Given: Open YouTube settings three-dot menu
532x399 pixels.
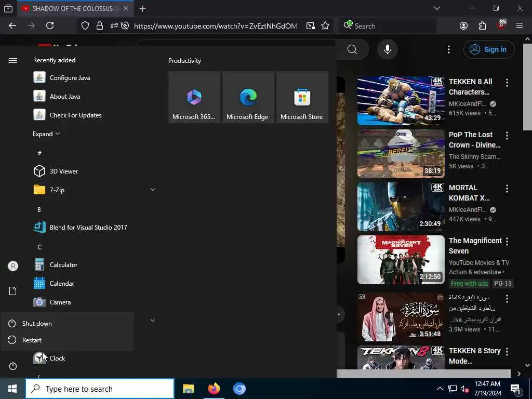Looking at the screenshot, I should (x=448, y=49).
